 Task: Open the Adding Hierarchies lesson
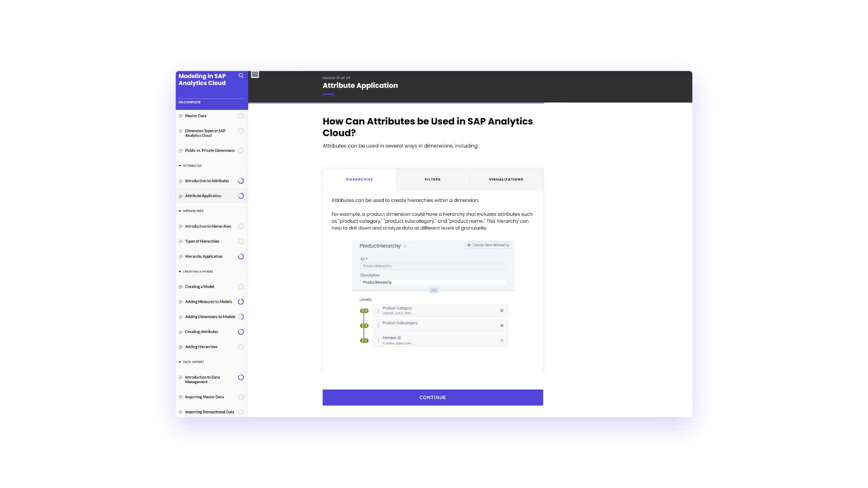tap(201, 347)
